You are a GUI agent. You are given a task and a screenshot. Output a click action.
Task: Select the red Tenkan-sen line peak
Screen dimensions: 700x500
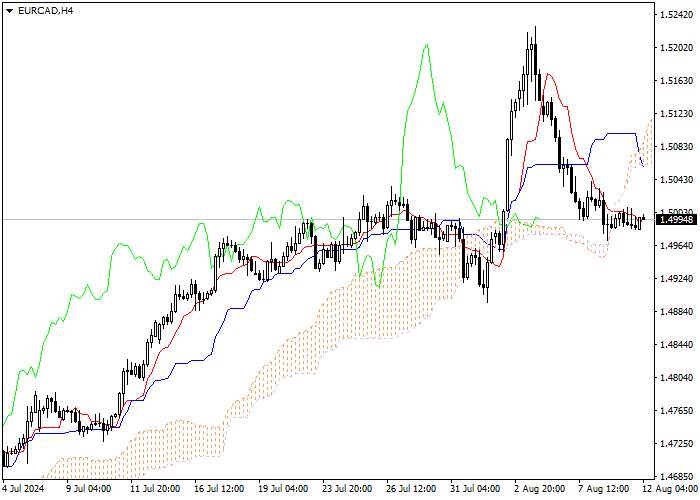[x=547, y=74]
